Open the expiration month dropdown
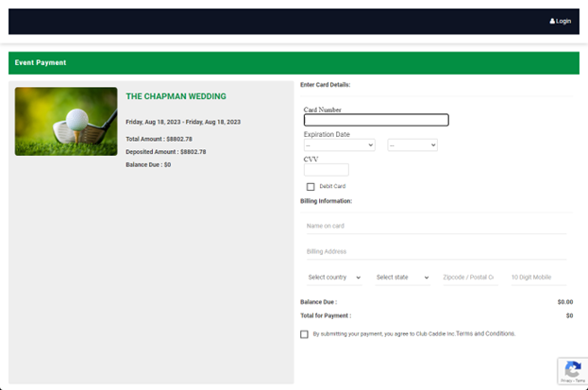 coord(340,144)
